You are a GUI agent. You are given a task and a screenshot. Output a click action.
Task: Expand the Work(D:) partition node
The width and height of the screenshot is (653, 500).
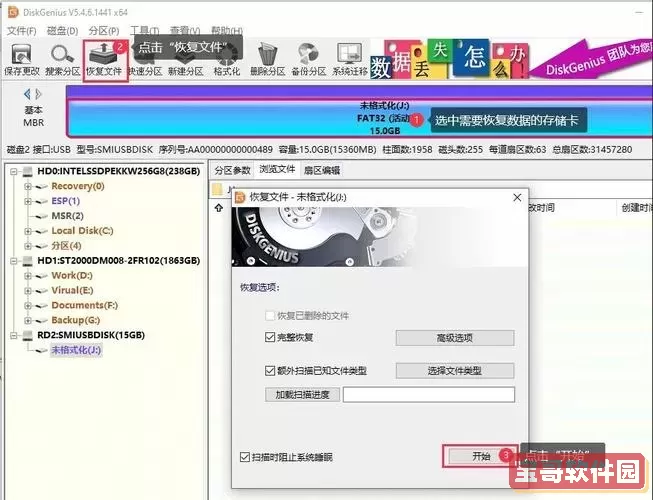point(27,276)
